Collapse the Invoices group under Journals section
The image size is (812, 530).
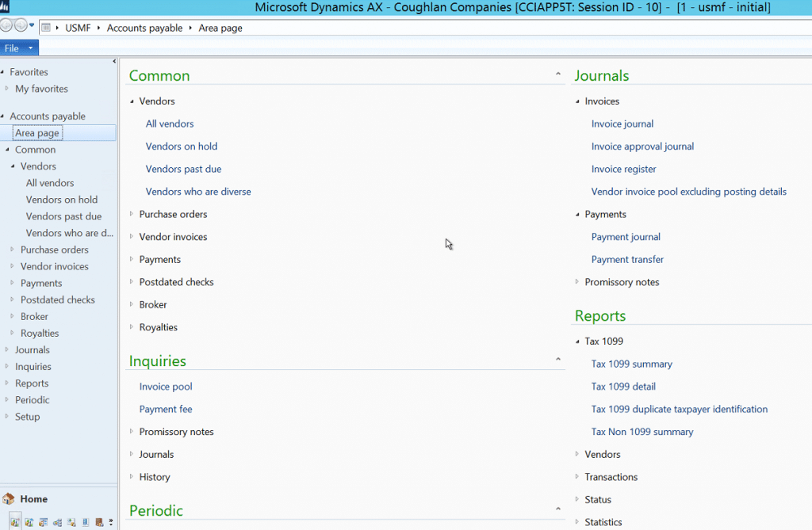coord(577,101)
